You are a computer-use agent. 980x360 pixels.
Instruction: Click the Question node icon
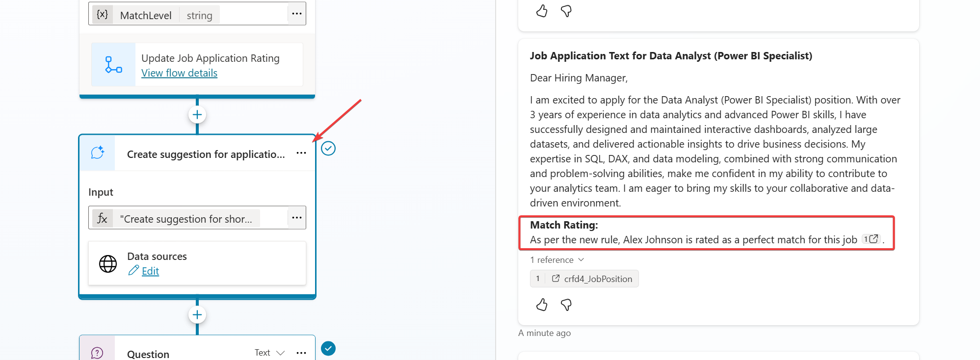pyautogui.click(x=97, y=353)
